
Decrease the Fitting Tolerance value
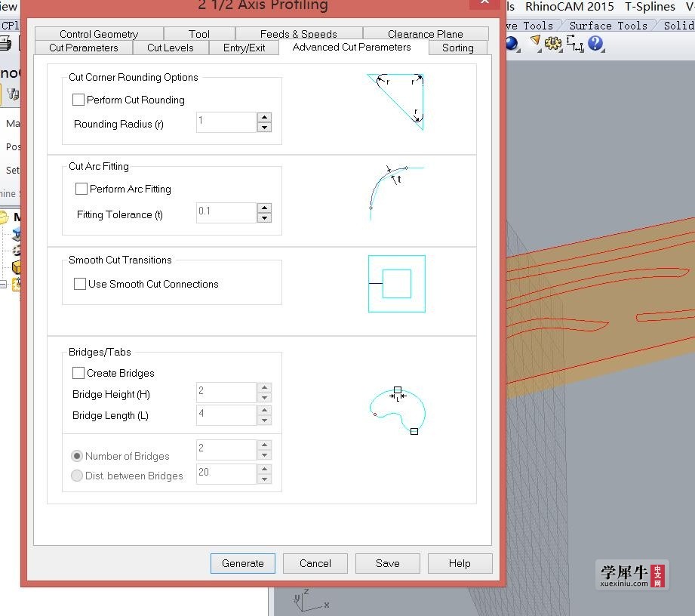tap(265, 217)
